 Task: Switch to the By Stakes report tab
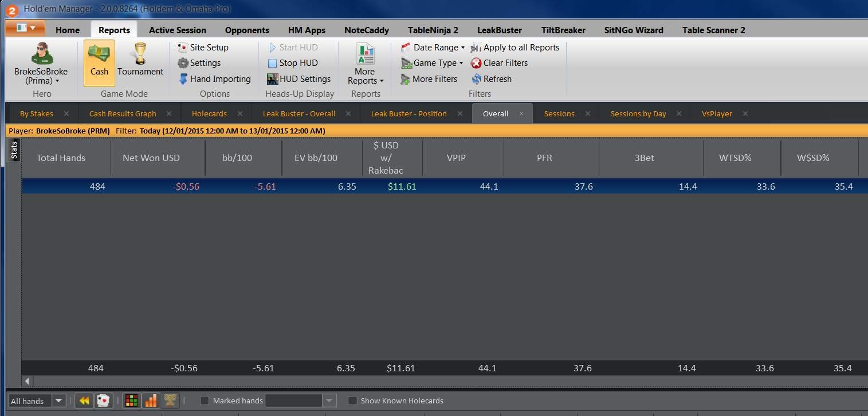coord(37,113)
